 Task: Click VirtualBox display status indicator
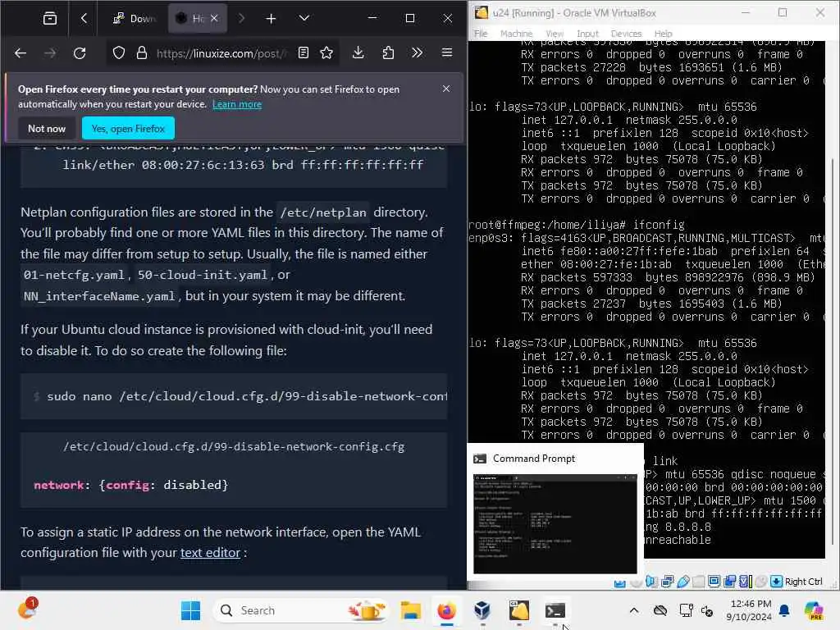tap(714, 582)
